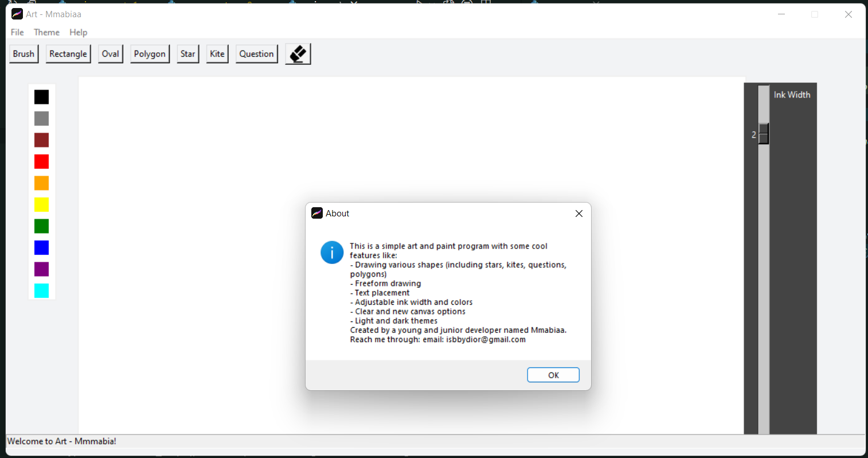This screenshot has height=458, width=868.
Task: Click the 'Freeform drawing' feature line
Action: (386, 284)
